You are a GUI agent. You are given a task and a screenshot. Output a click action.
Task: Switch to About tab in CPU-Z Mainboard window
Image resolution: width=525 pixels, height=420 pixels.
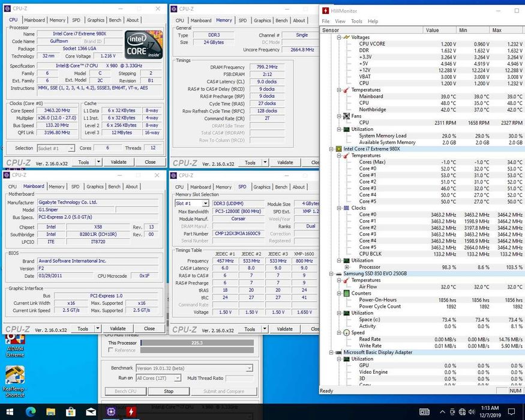click(x=131, y=187)
